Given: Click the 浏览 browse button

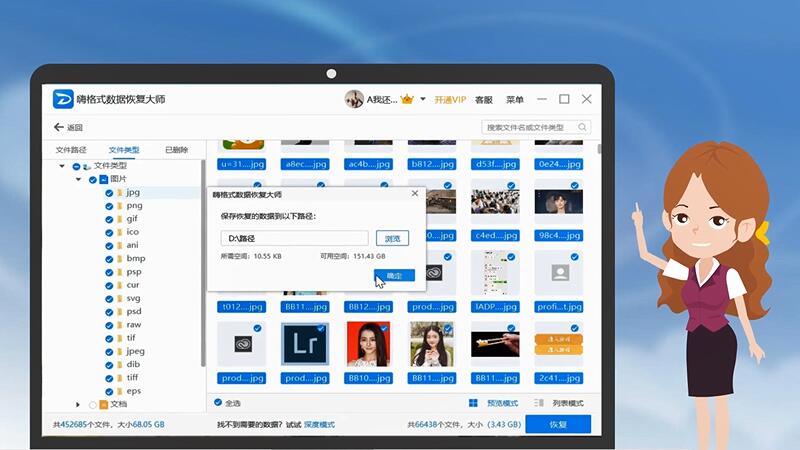Looking at the screenshot, I should coord(392,238).
